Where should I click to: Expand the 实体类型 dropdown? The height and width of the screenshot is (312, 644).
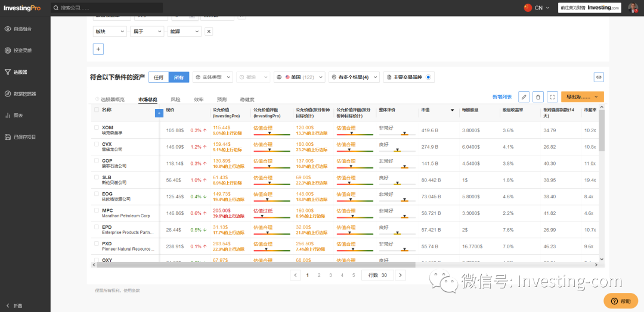click(213, 77)
